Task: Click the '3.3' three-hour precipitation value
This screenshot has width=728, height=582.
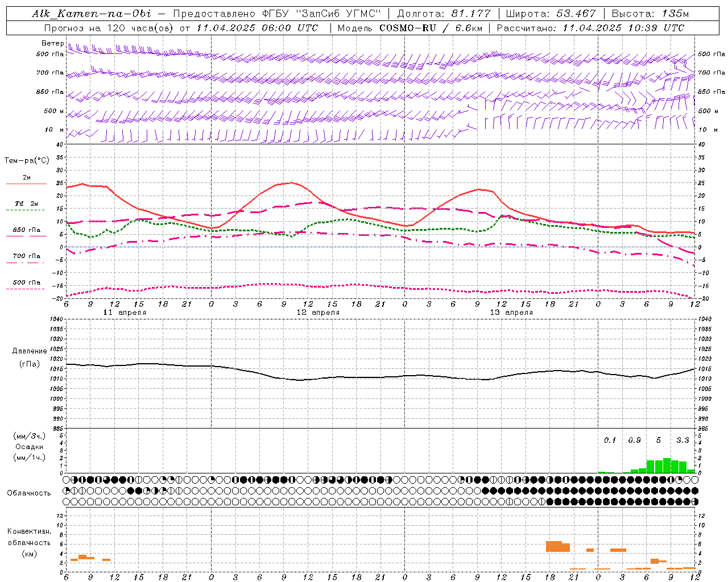Action: tap(682, 440)
